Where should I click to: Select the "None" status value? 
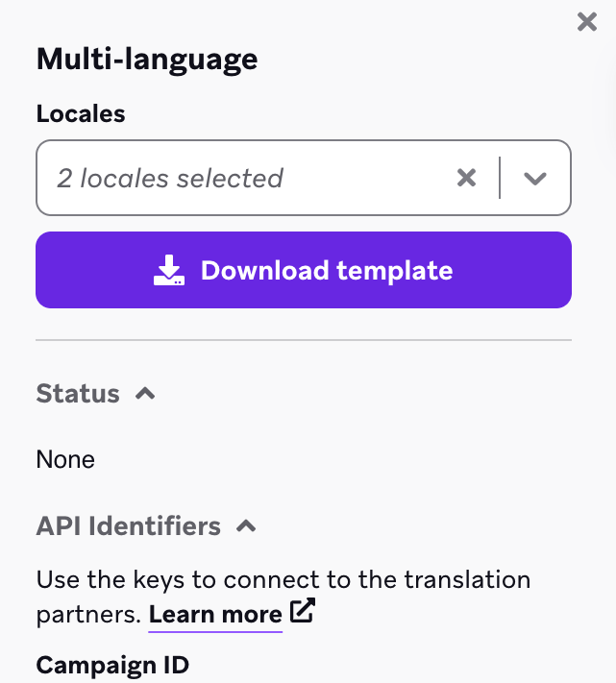coord(65,459)
